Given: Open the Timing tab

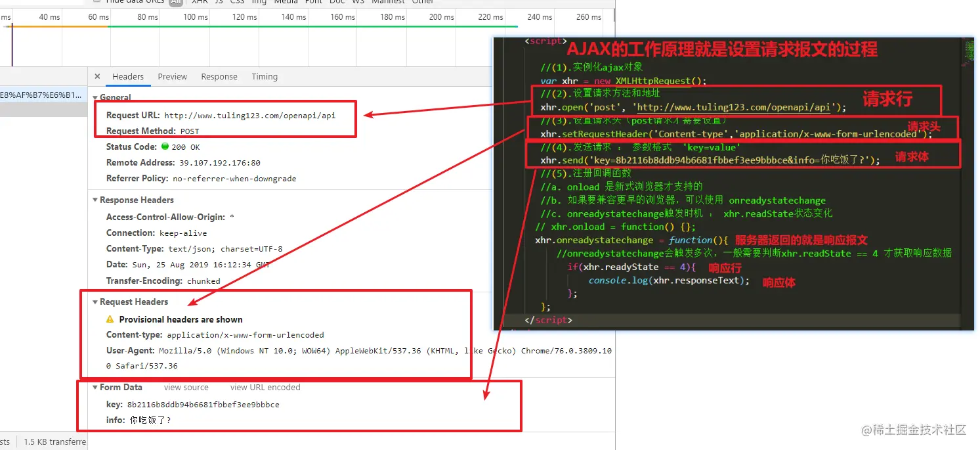Looking at the screenshot, I should click(265, 77).
